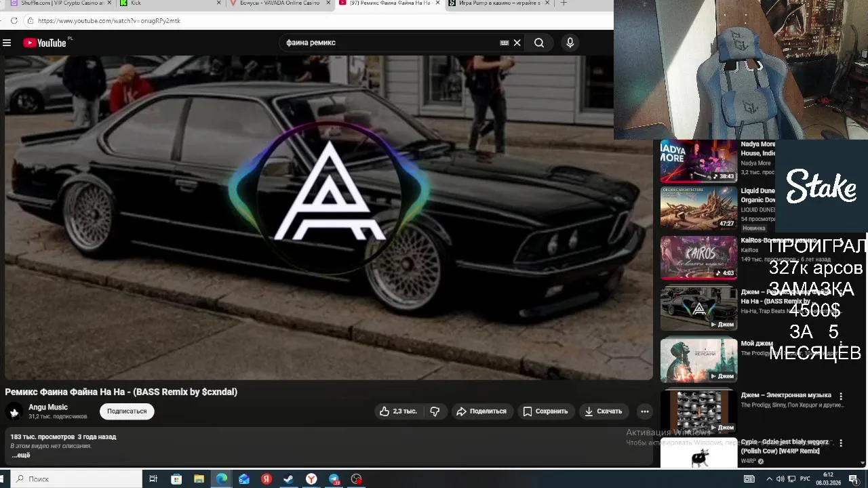Click the video player to pause
Screen dimensions: 868x488
pos(329,218)
